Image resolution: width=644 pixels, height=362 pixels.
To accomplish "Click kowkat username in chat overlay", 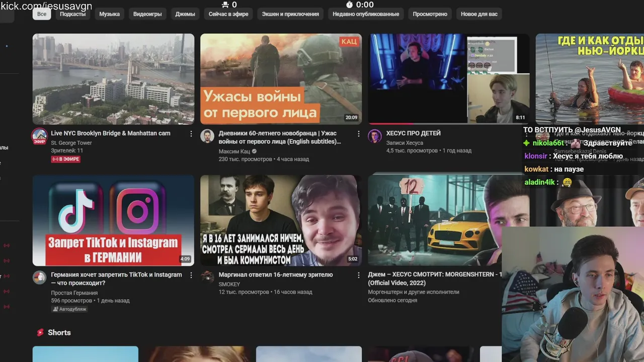I will (536, 169).
